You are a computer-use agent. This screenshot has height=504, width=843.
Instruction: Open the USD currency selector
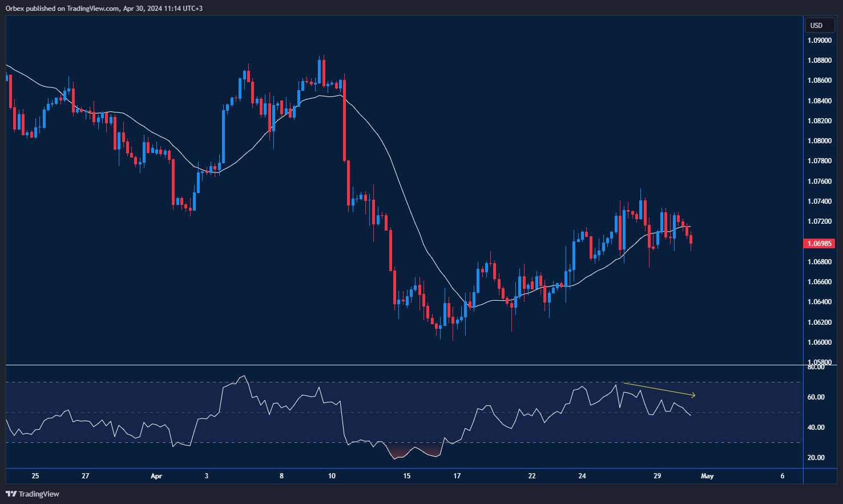817,25
